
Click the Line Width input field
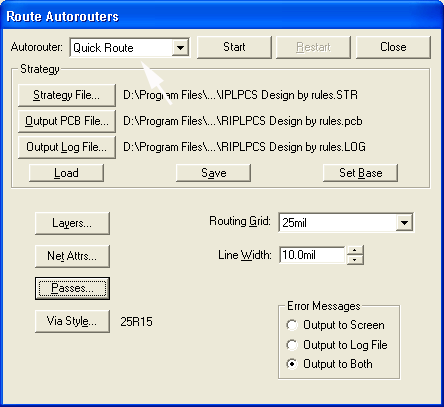(312, 255)
